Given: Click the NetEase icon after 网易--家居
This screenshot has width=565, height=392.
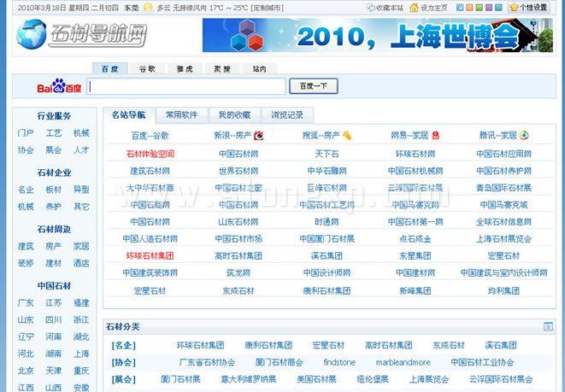Looking at the screenshot, I should pos(435,136).
